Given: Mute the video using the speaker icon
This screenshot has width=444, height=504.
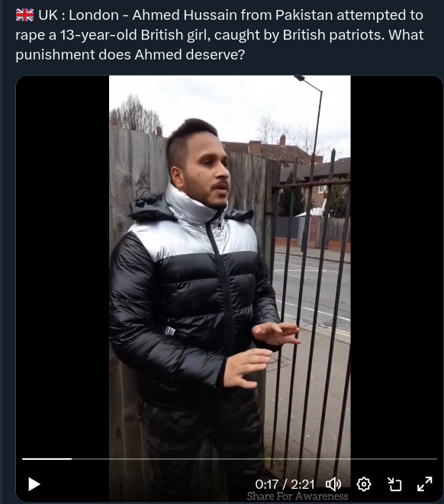Looking at the screenshot, I should tap(333, 484).
